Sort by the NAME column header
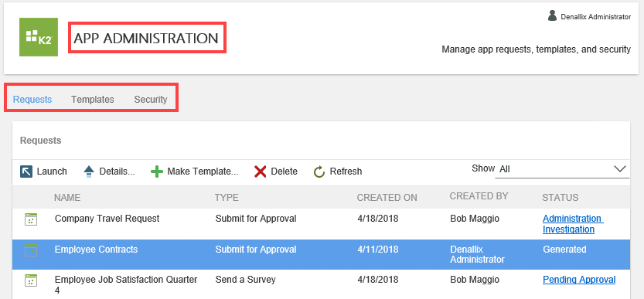Viewport: 644px width, 299px height. (x=67, y=198)
